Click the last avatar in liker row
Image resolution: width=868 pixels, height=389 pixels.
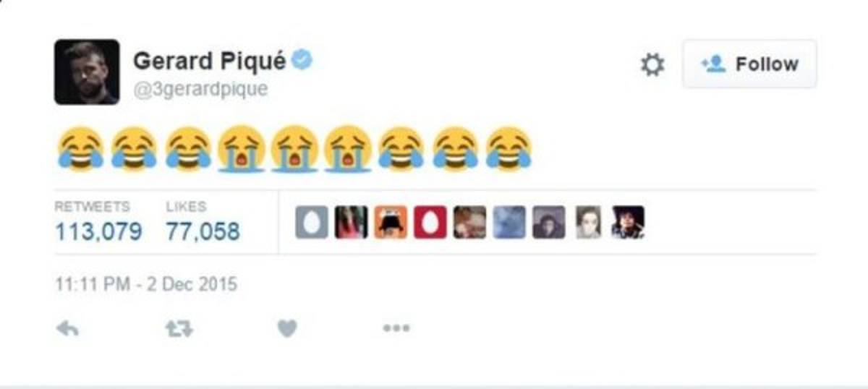628,223
